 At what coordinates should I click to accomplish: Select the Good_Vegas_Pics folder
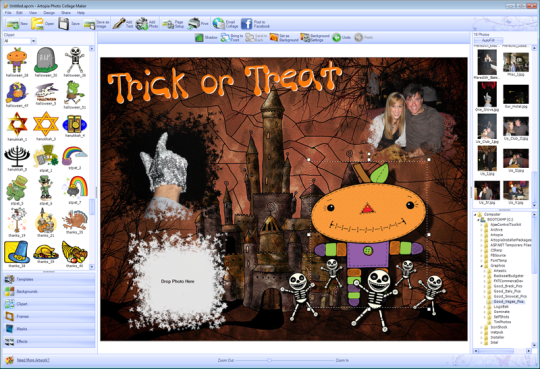(509, 302)
